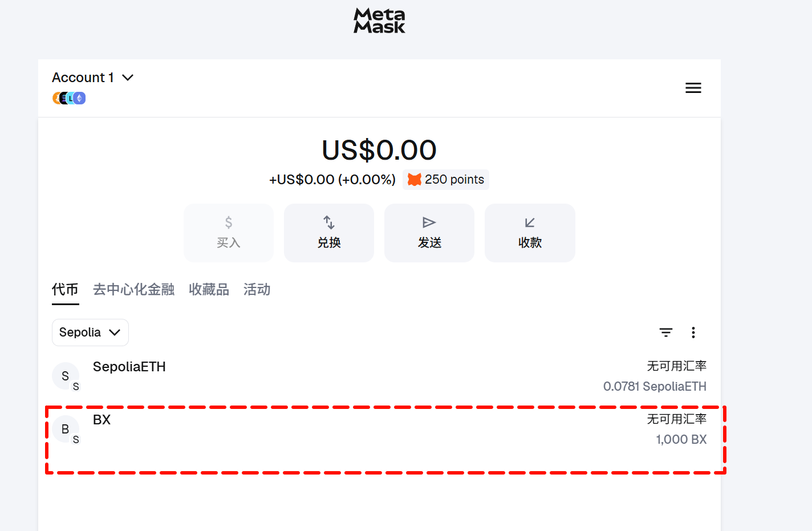Viewport: 812px width, 531px height.
Task: Click the MetaMask logo at top
Action: click(379, 21)
